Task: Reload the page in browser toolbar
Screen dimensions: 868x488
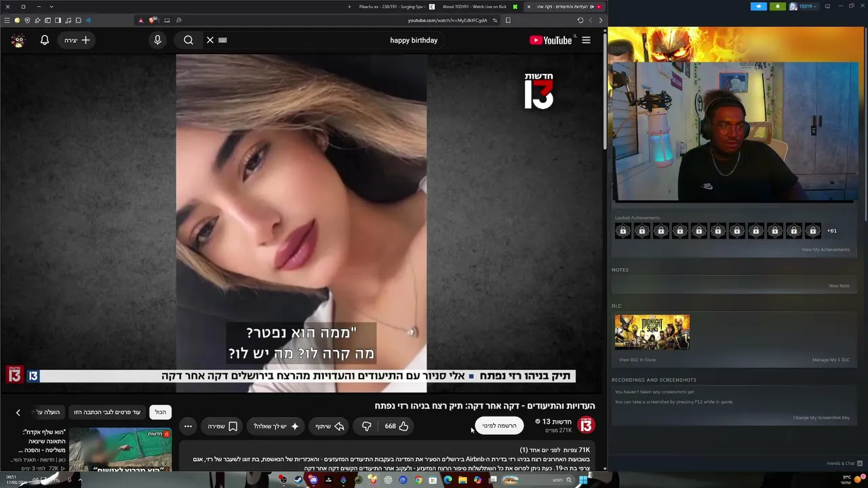Action: [x=580, y=20]
